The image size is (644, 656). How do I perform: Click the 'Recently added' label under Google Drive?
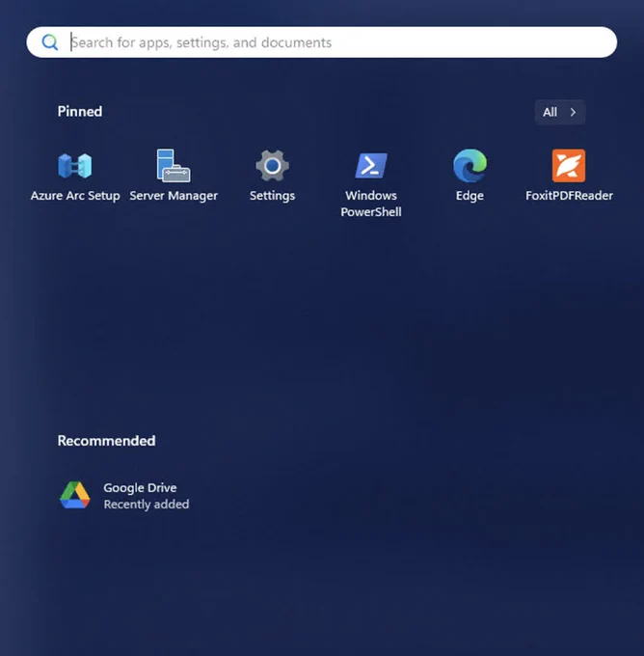click(x=147, y=505)
